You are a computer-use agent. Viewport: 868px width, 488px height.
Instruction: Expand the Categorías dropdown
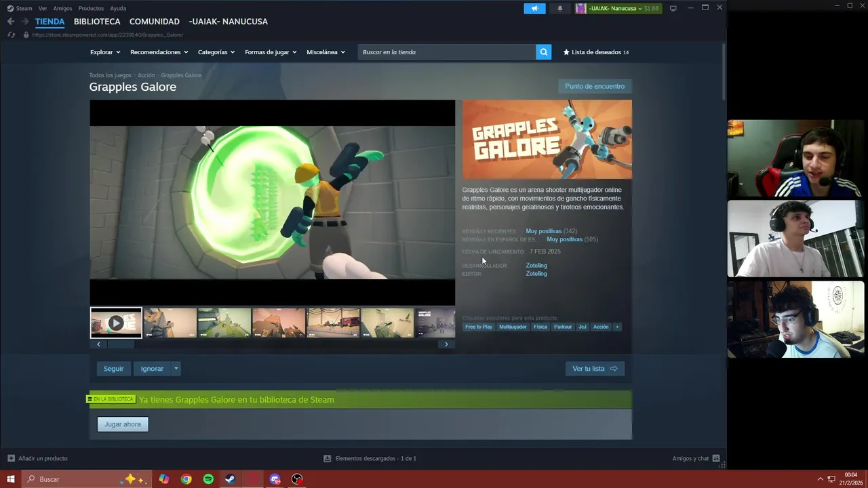216,52
